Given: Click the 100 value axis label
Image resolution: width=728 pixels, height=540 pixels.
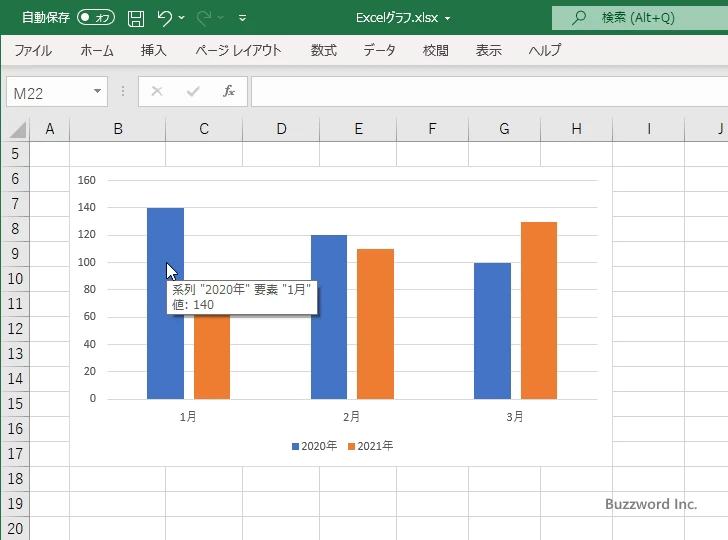Looking at the screenshot, I should [x=87, y=262].
